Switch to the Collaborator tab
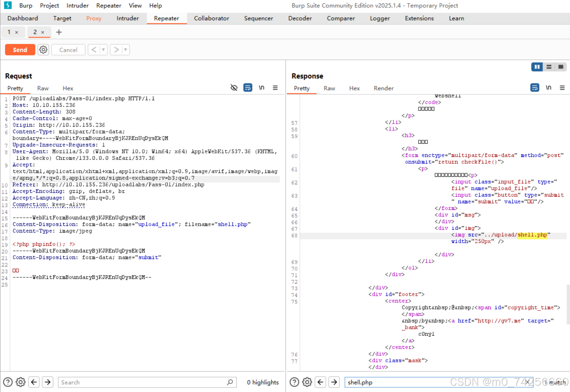Image resolution: width=570 pixels, height=392 pixels. point(211,18)
